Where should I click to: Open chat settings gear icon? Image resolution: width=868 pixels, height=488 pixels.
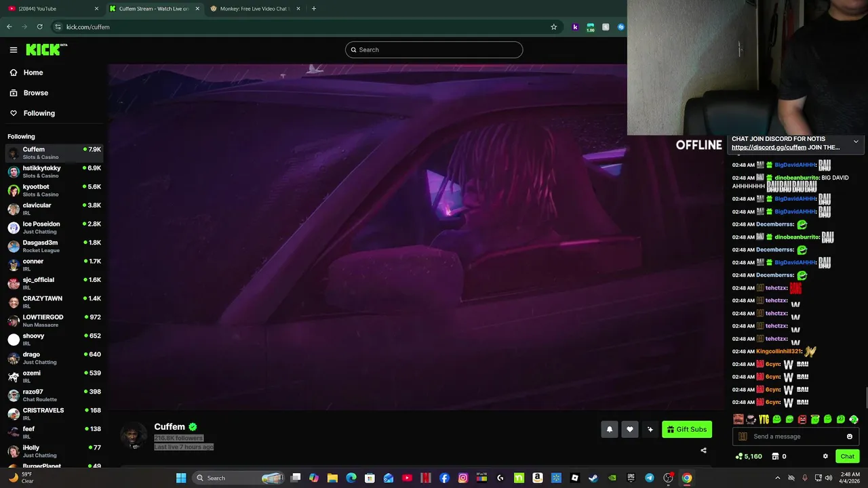825,456
